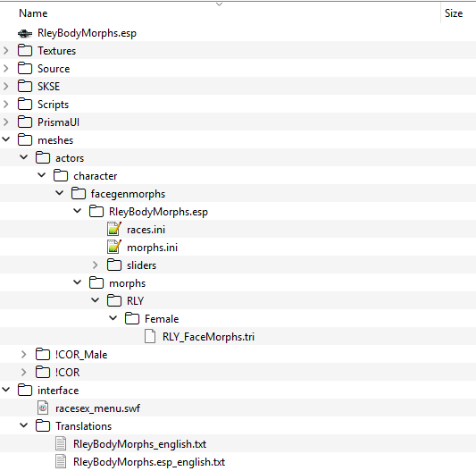
Task: Collapse the facegenmorphs folder
Action: [x=60, y=193]
